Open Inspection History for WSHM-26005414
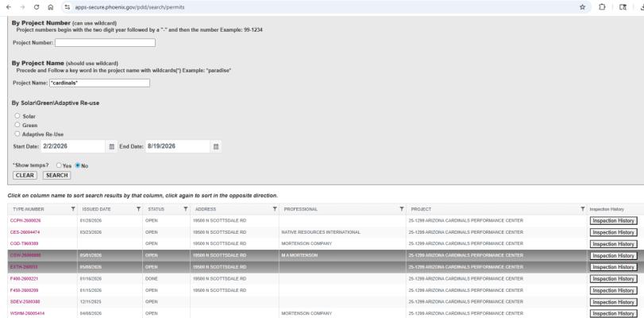The height and width of the screenshot is (318, 644). pos(614,313)
